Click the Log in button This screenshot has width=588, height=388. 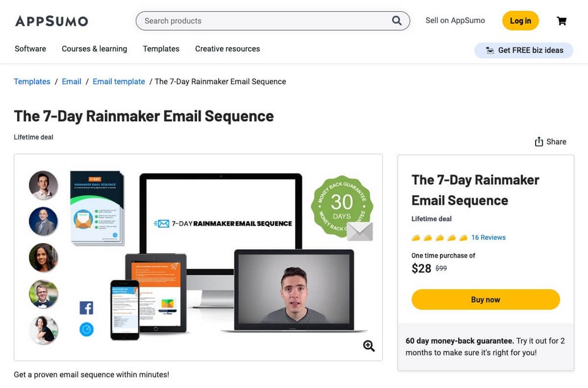(x=520, y=21)
